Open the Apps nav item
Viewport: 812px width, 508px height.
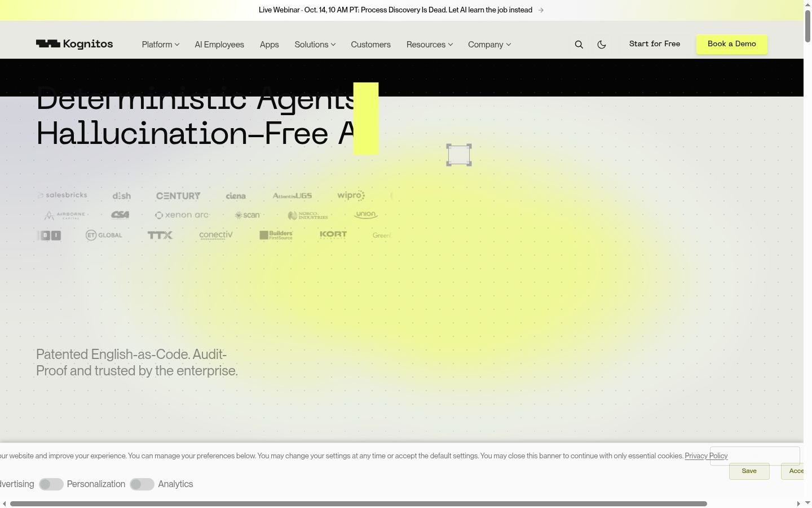coord(270,45)
